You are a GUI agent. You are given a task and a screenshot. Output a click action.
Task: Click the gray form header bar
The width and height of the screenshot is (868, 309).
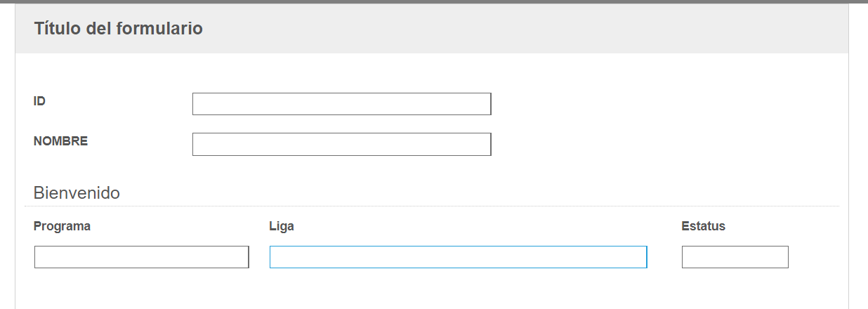pos(431,29)
